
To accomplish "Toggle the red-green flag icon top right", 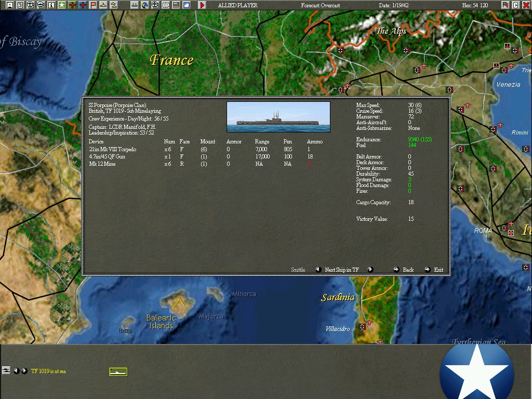I will point(506,5).
